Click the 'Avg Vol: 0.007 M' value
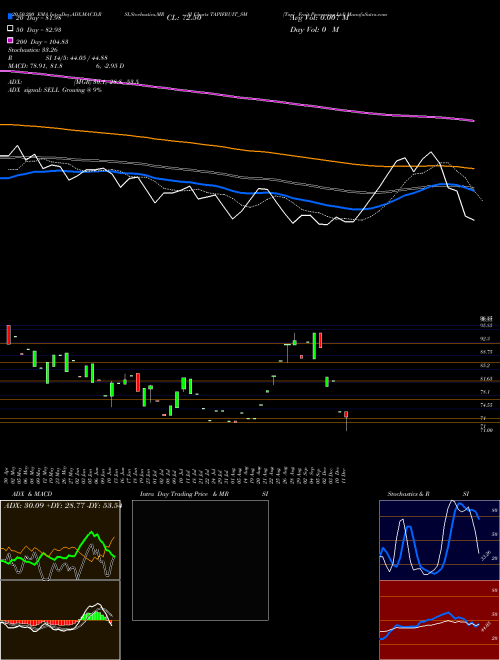 [319, 18]
